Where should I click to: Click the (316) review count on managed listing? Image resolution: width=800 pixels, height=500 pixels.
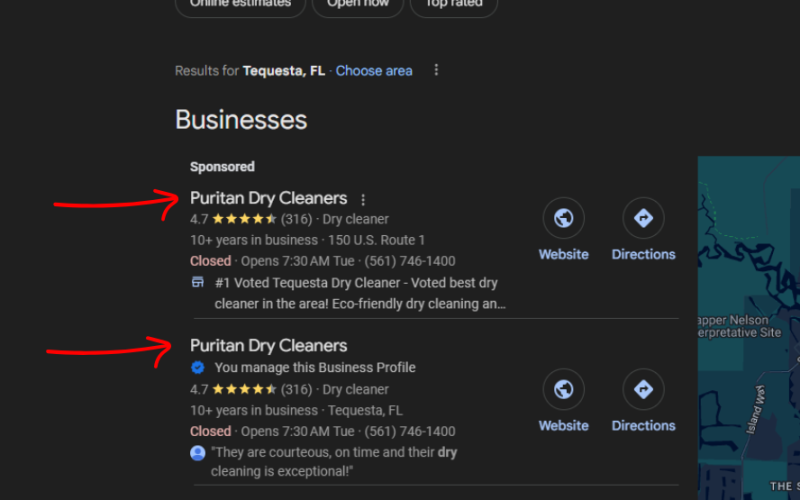(x=297, y=390)
